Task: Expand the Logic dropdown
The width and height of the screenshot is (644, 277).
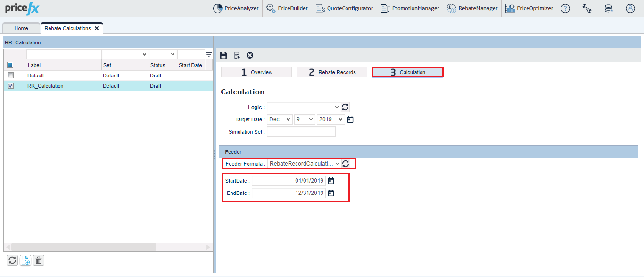Action: pyautogui.click(x=303, y=107)
